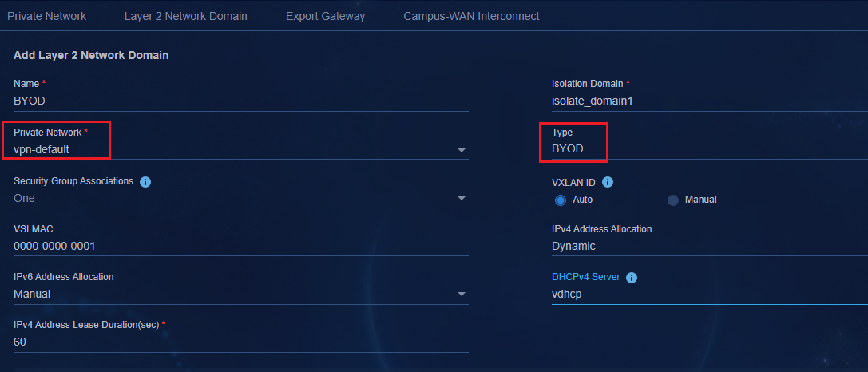Expand the Security Group Associations dropdown
The image size is (868, 372).
[462, 199]
